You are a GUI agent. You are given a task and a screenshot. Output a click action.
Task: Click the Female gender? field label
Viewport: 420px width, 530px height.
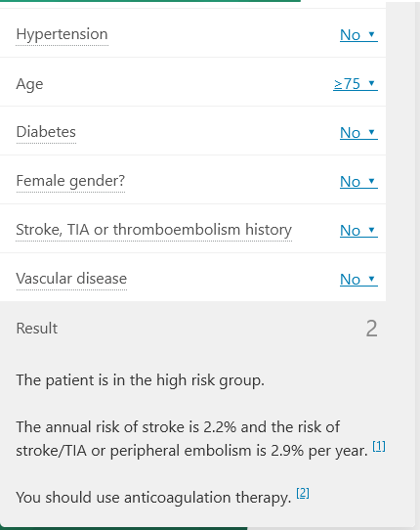click(x=70, y=181)
